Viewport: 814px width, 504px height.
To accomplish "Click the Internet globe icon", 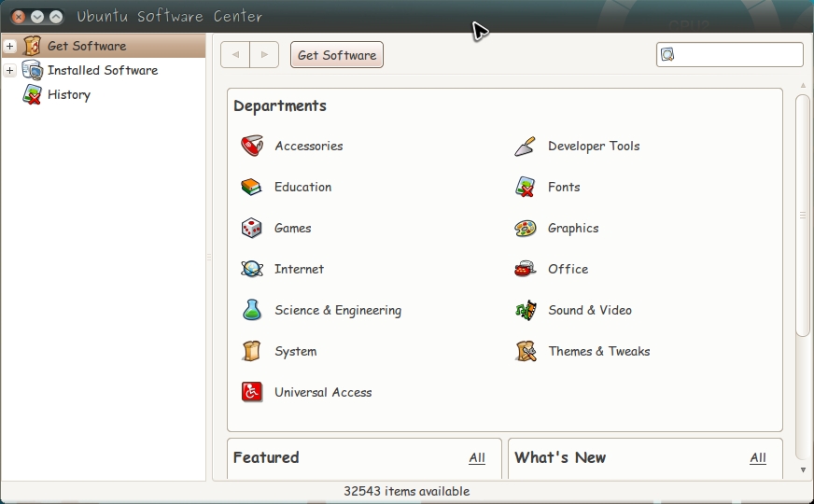I will 252,269.
